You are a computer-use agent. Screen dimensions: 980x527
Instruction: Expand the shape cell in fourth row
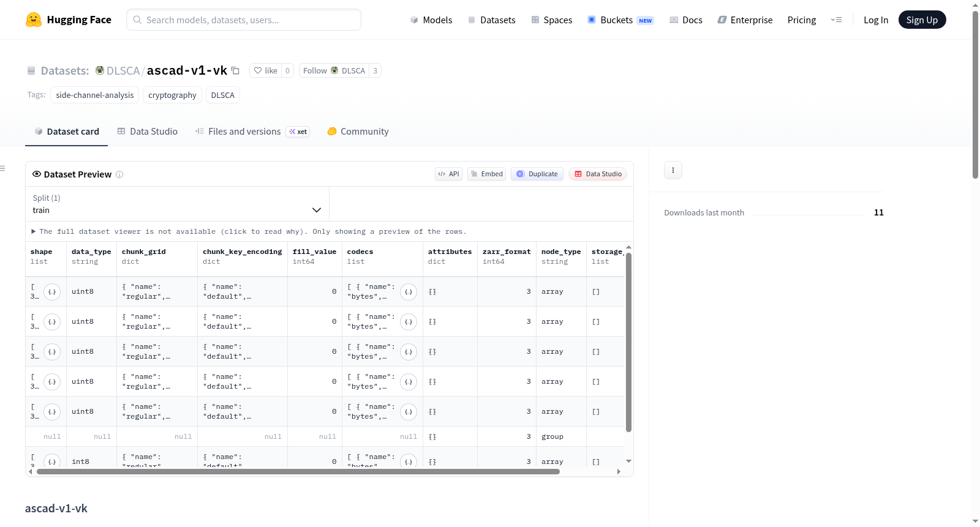point(52,382)
